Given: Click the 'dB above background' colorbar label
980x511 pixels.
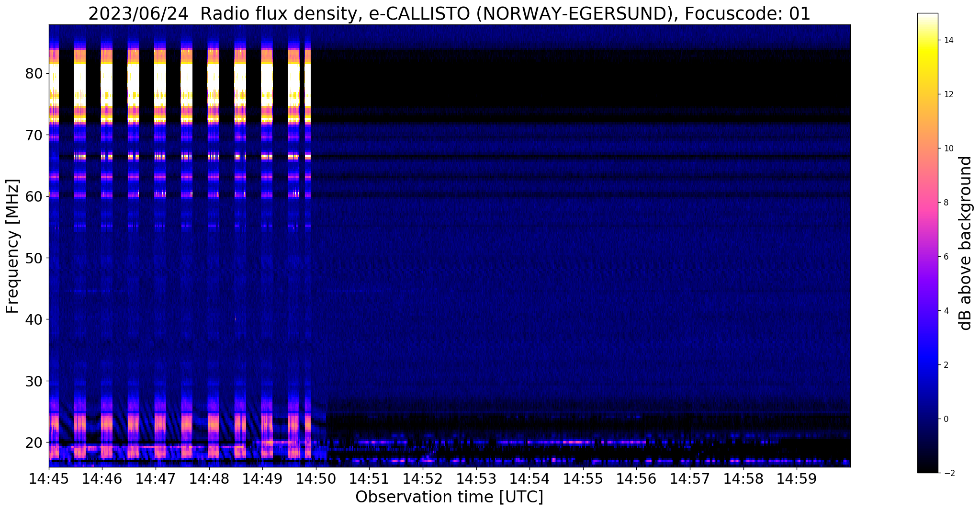Looking at the screenshot, I should (966, 243).
